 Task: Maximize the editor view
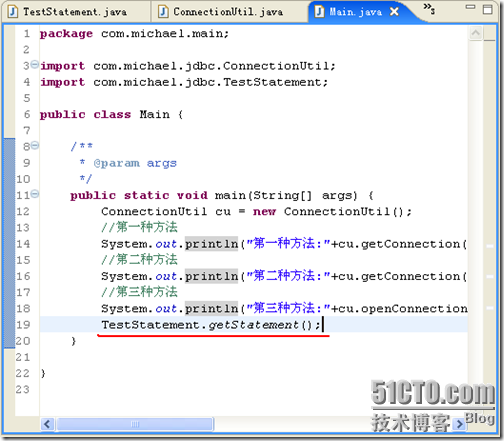tap(487, 9)
